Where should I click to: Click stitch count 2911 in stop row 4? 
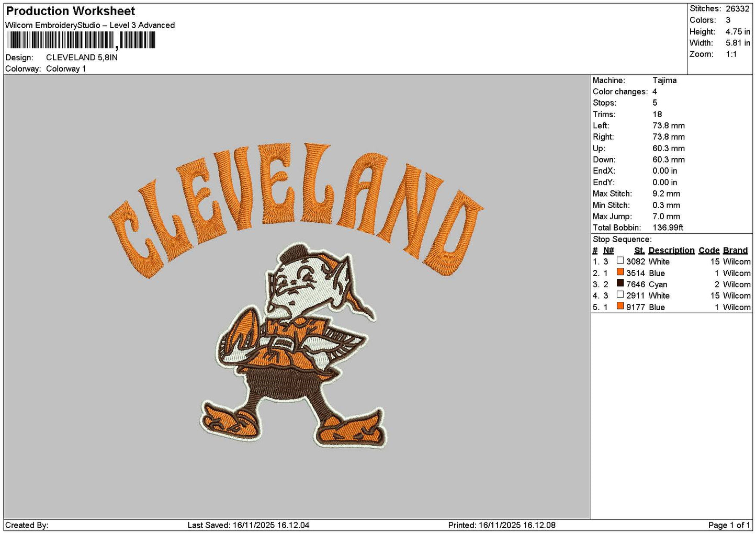[636, 296]
